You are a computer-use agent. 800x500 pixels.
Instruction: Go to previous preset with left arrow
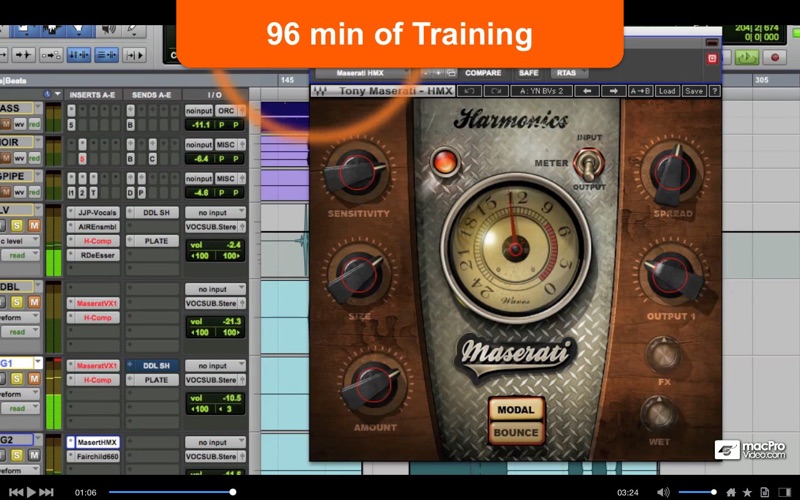click(587, 91)
